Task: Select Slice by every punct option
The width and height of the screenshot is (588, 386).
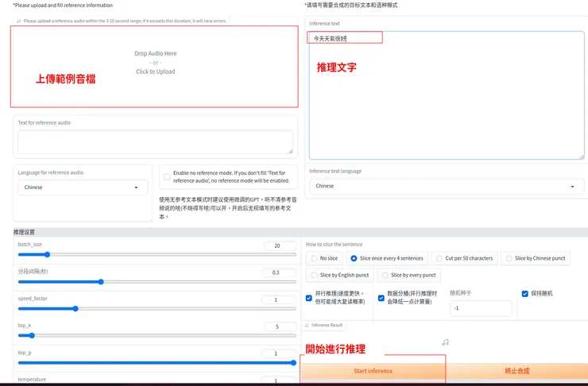Action: [408, 275]
